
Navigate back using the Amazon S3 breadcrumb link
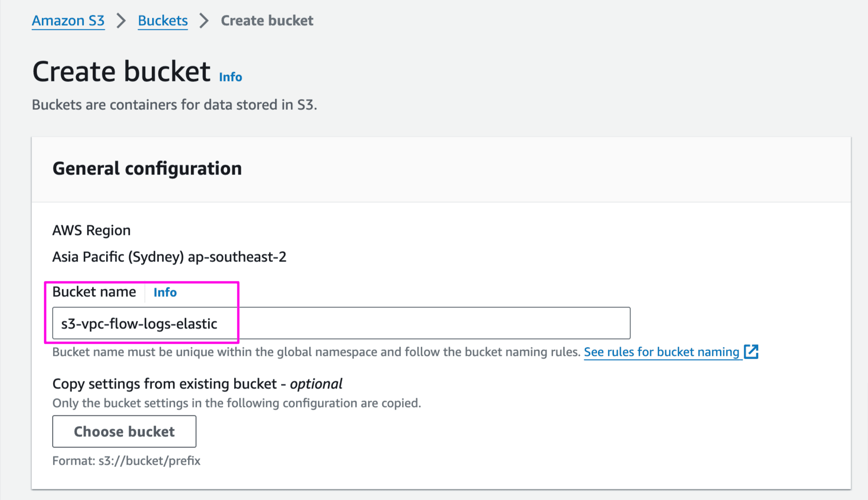(x=68, y=20)
